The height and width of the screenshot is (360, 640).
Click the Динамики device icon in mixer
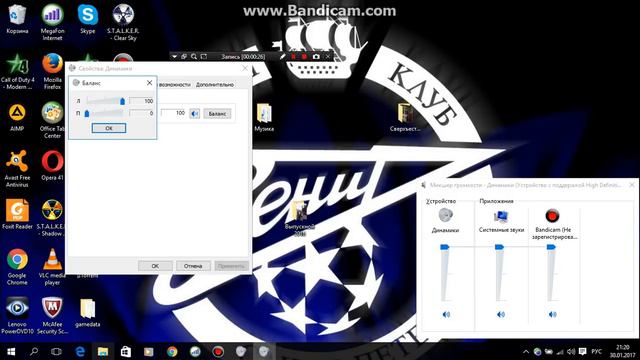pos(445,215)
